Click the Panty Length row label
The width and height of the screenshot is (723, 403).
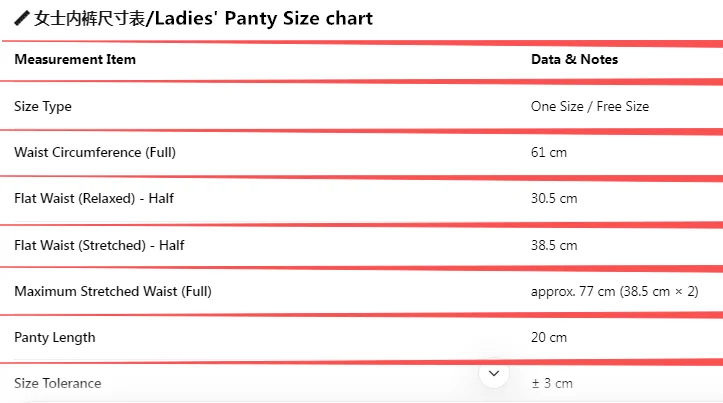coord(55,337)
